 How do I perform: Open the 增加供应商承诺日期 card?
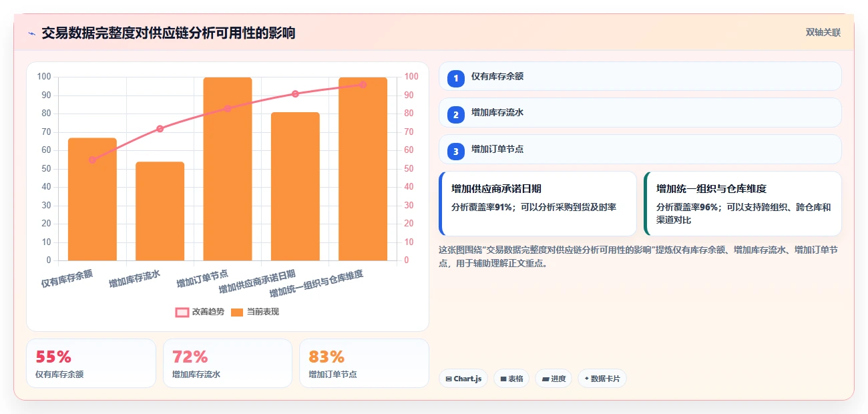coord(537,204)
